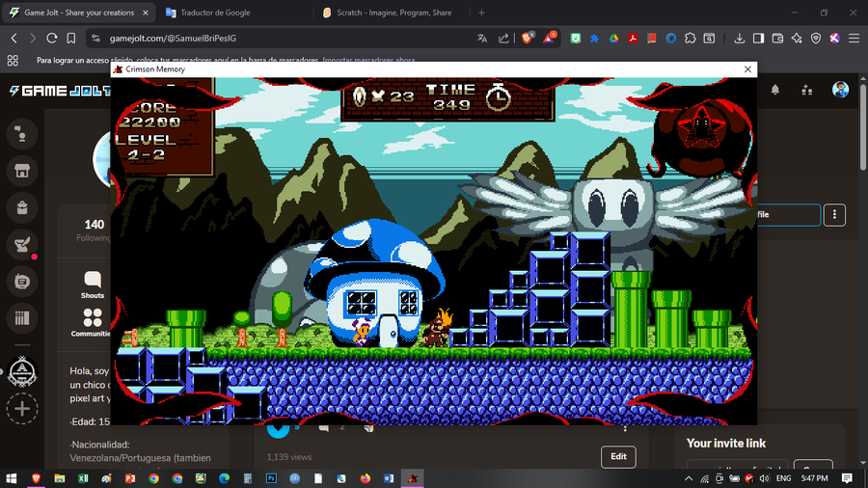Open Game Jolt notifications bell
This screenshot has width=868, height=488.
pyautogui.click(x=775, y=90)
